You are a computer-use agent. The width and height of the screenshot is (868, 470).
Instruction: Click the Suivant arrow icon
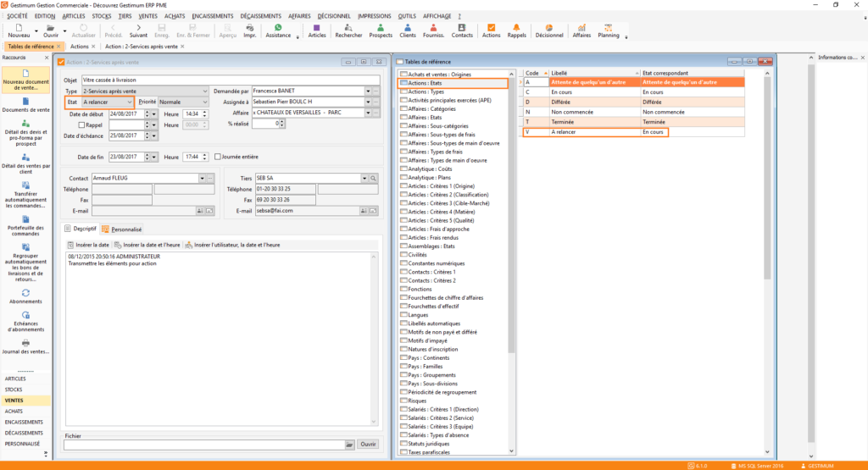pos(138,28)
